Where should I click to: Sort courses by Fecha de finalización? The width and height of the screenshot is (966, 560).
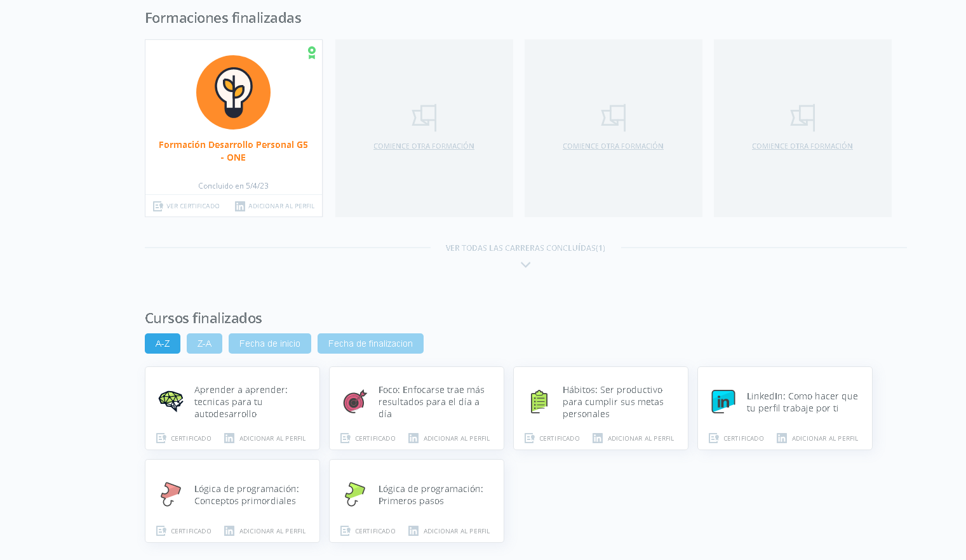(x=370, y=343)
